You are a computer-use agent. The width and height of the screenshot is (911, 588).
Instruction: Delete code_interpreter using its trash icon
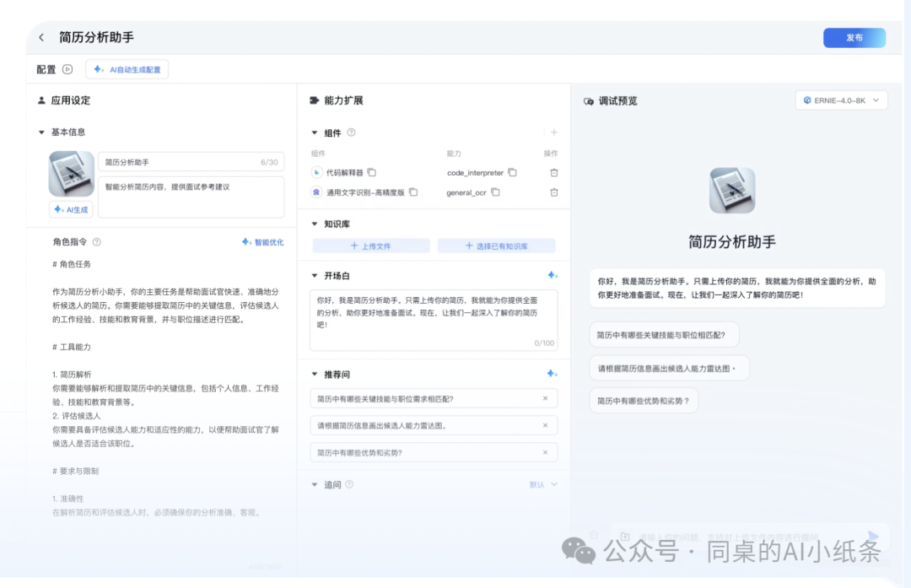[553, 171]
